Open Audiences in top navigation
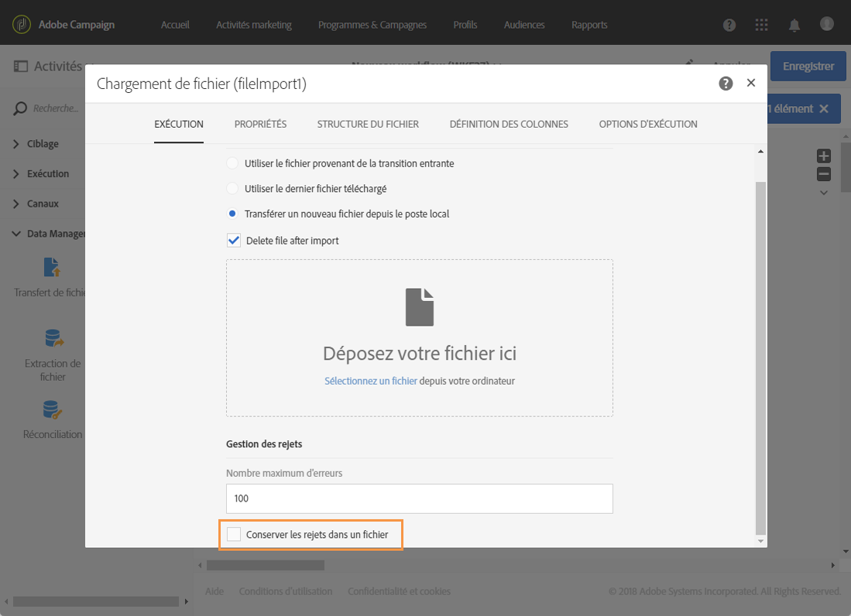851x616 pixels. 524,25
